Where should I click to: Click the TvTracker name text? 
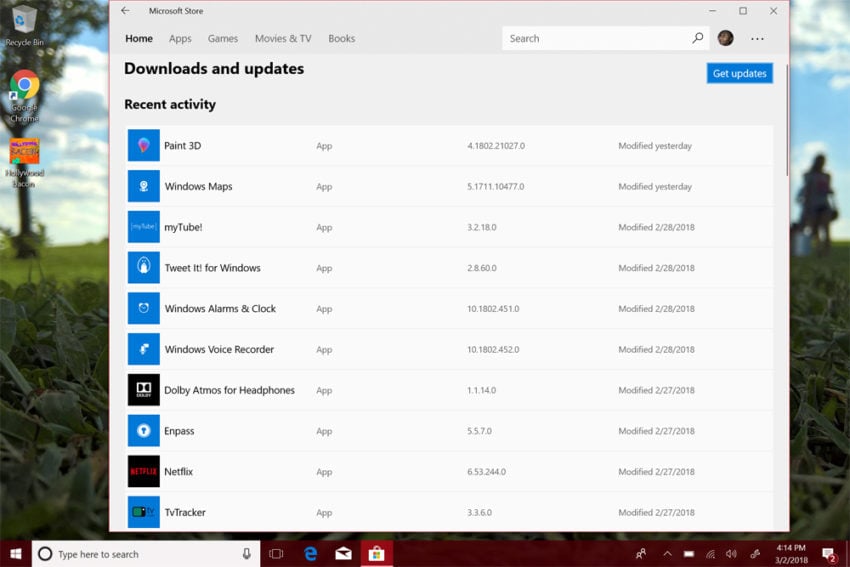click(185, 512)
